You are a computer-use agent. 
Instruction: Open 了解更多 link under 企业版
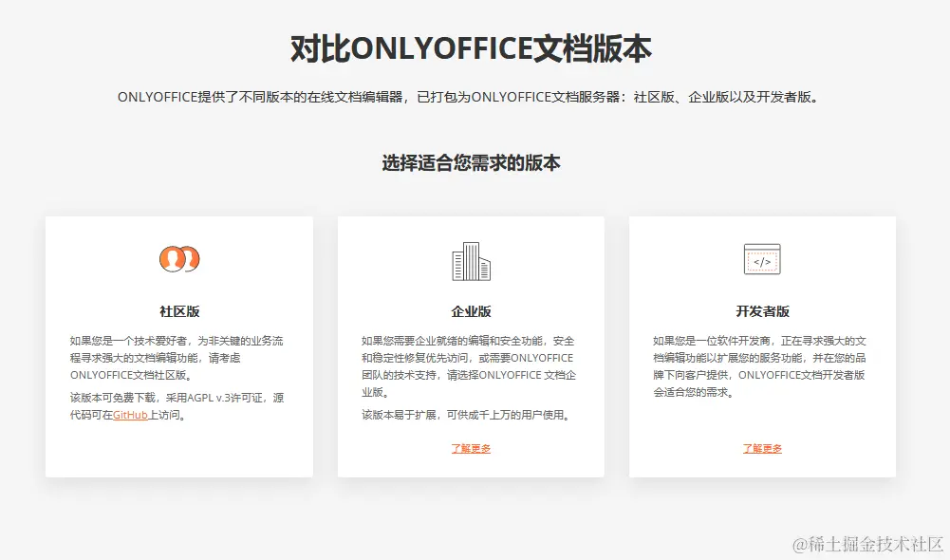click(471, 449)
